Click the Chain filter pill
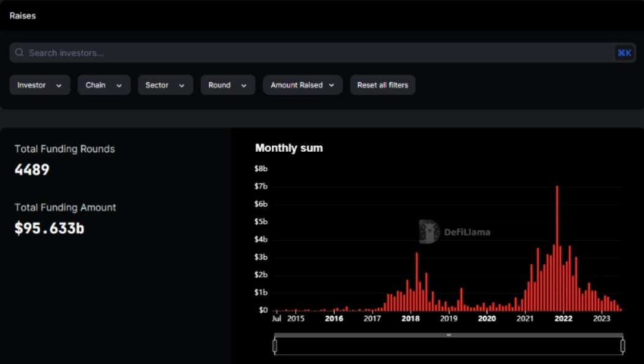The height and width of the screenshot is (364, 644). click(104, 85)
